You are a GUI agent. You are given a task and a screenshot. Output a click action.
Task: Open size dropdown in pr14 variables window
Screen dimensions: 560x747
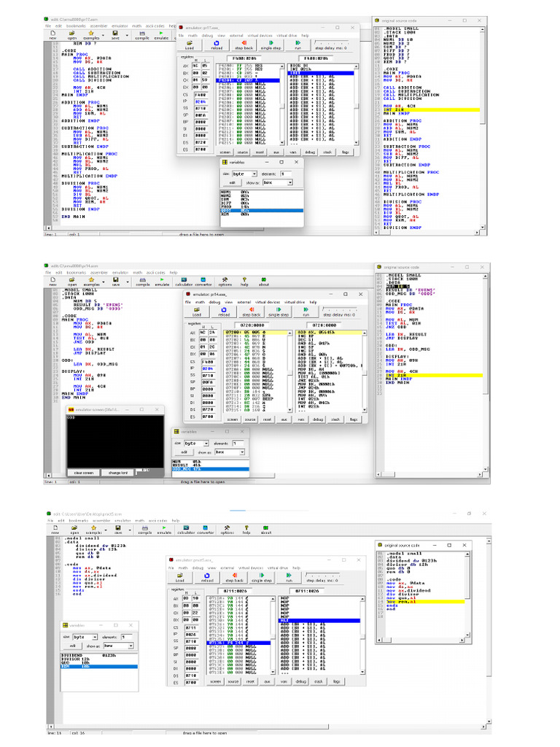tap(206, 443)
